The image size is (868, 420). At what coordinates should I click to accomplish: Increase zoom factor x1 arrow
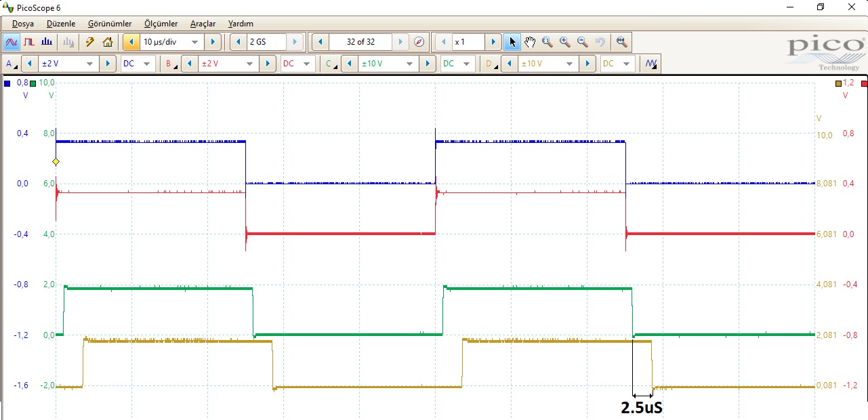pos(493,42)
